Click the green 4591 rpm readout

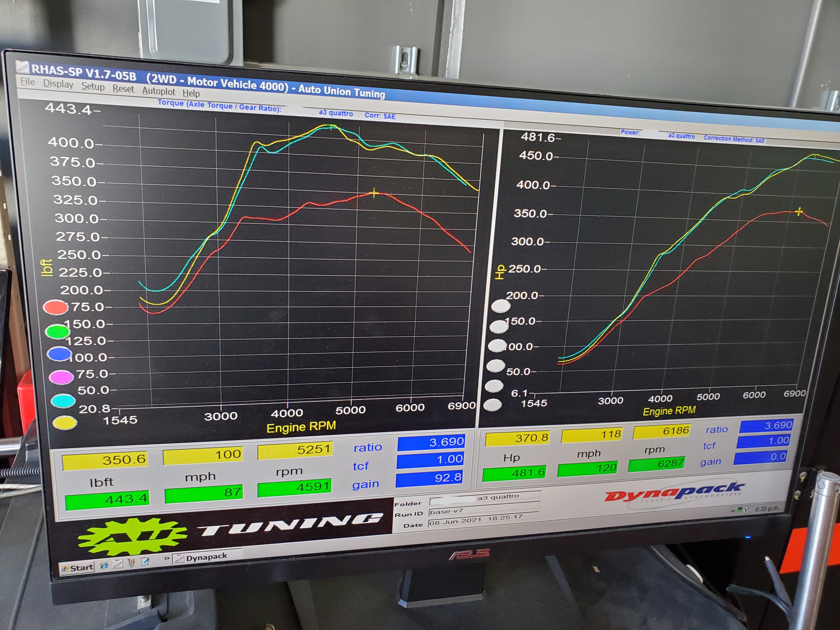click(x=294, y=487)
